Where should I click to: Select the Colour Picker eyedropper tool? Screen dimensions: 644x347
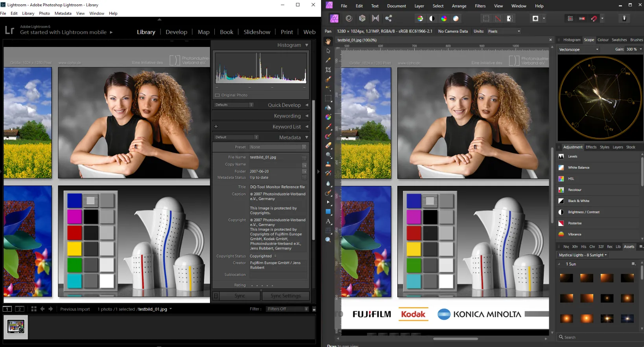pos(328,60)
